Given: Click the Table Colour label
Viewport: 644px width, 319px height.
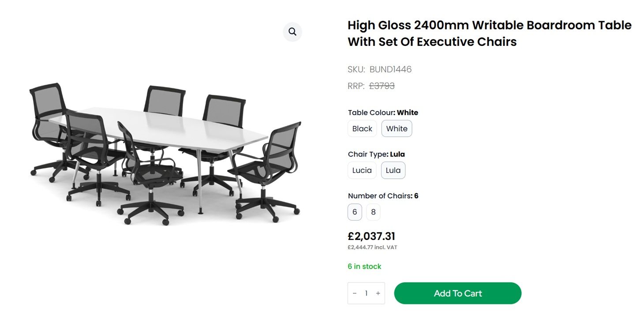Looking at the screenshot, I should (x=370, y=113).
